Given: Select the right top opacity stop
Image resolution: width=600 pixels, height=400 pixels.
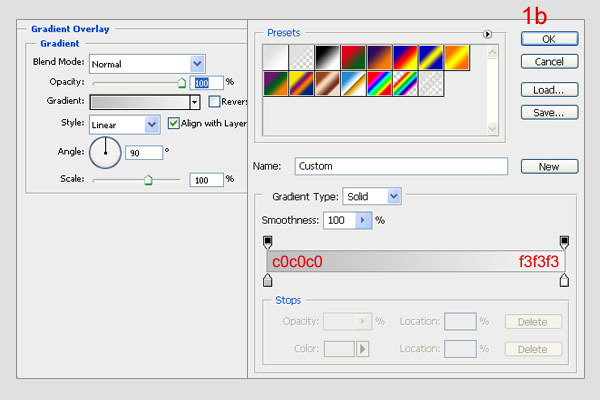Looking at the screenshot, I should (x=565, y=242).
